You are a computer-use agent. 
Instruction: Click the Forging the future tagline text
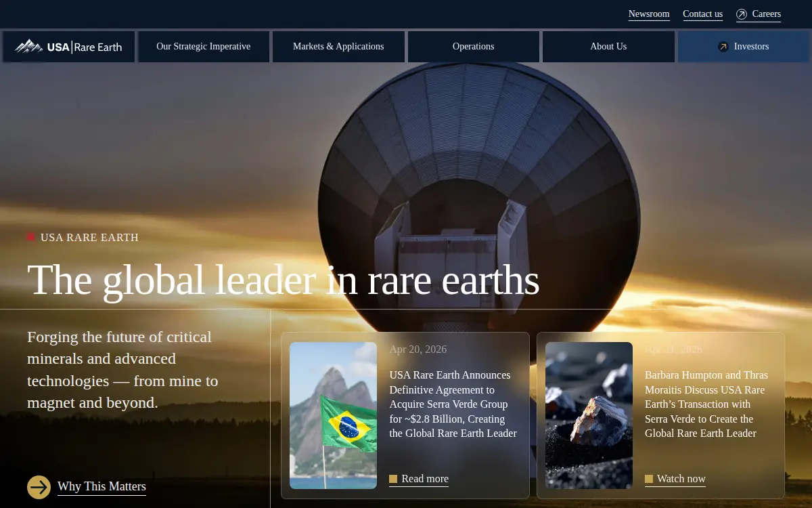pyautogui.click(x=122, y=370)
